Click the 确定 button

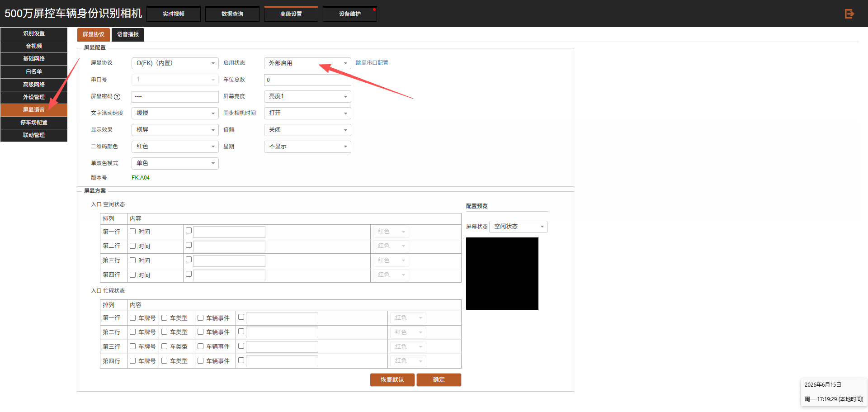click(439, 380)
